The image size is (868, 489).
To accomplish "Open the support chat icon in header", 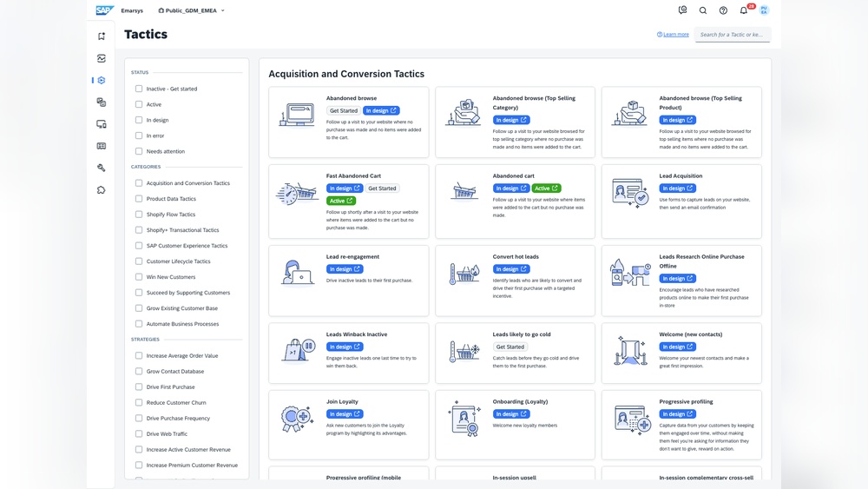I will pos(682,10).
